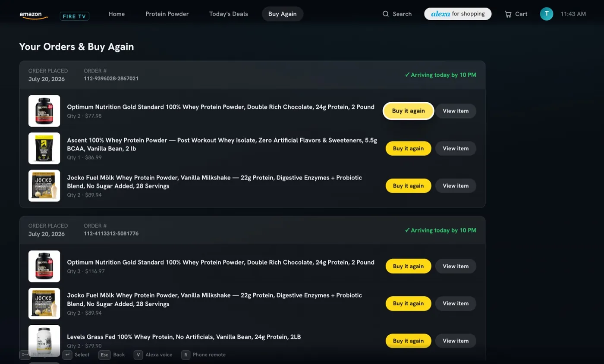Image resolution: width=604 pixels, height=364 pixels.
Task: Click the Qty 2 · $79.90 line
Action: [84, 346]
